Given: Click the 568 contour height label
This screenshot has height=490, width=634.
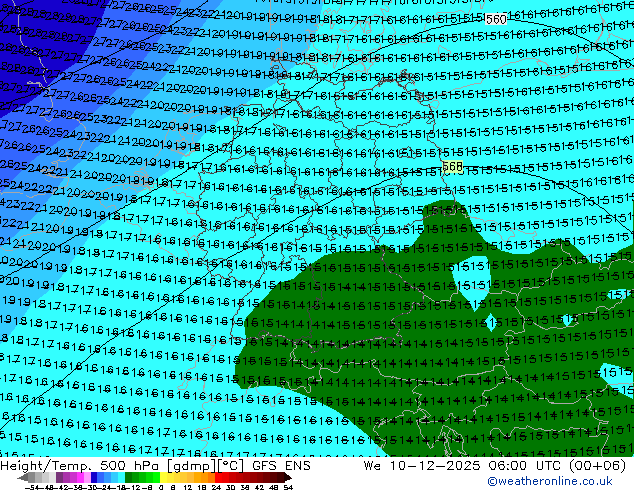Looking at the screenshot, I should point(452,166).
